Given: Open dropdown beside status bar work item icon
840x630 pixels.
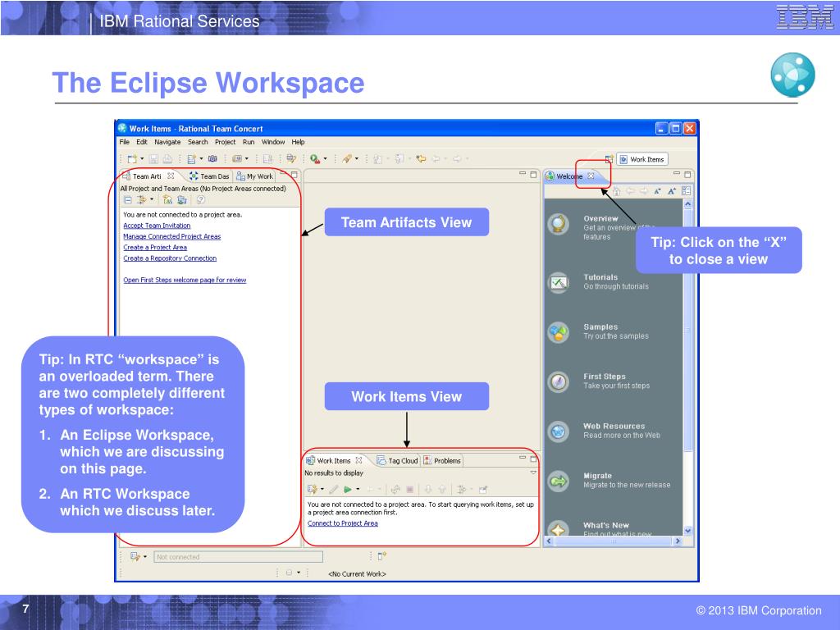Looking at the screenshot, I should click(144, 557).
